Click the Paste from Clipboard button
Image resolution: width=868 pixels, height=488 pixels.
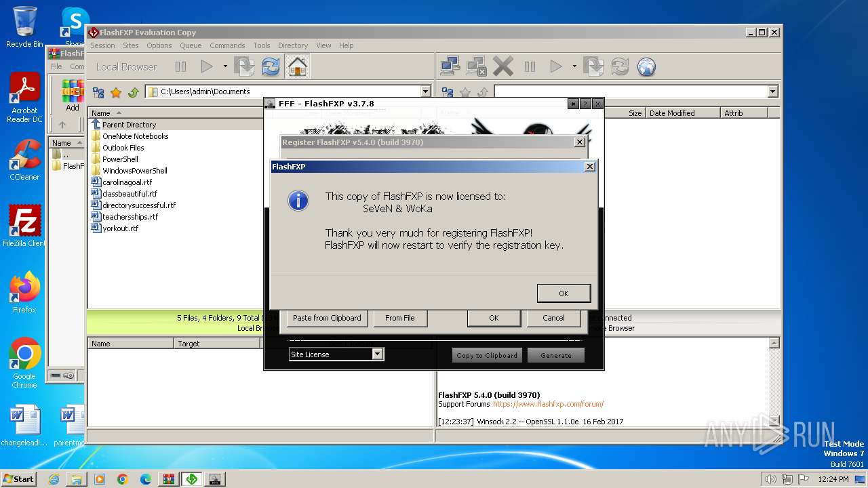327,318
